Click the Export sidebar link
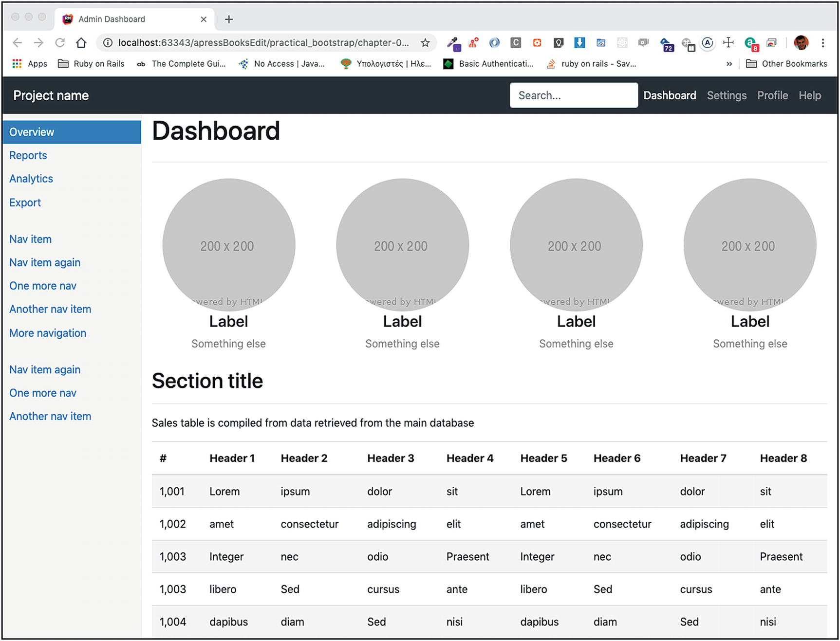 25,202
